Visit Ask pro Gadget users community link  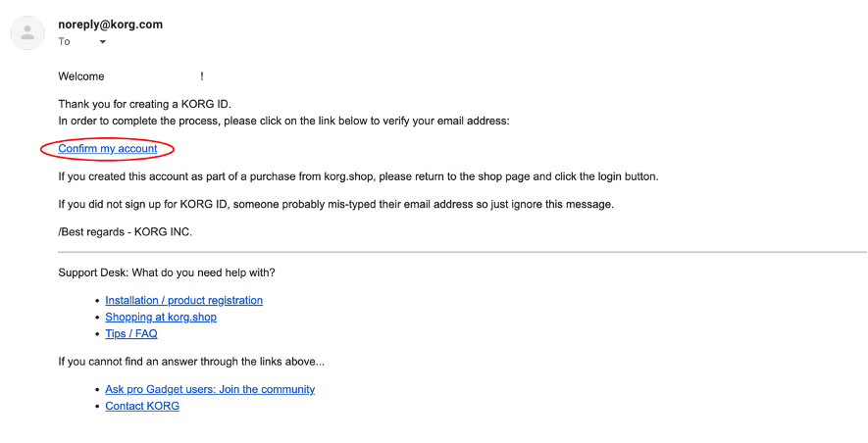210,389
